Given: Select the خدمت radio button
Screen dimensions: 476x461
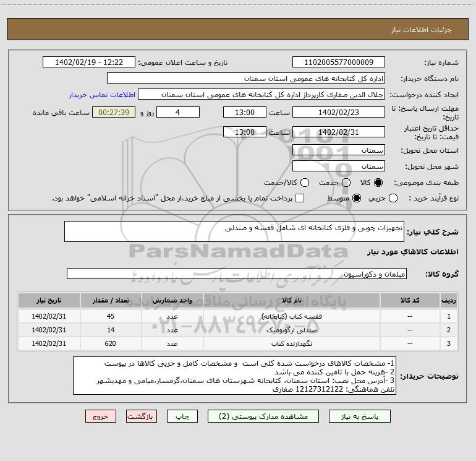Looking at the screenshot, I should (346, 183).
